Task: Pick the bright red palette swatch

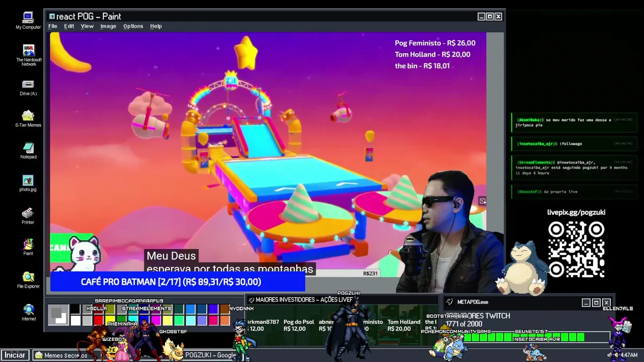Action: pyautogui.click(x=99, y=320)
